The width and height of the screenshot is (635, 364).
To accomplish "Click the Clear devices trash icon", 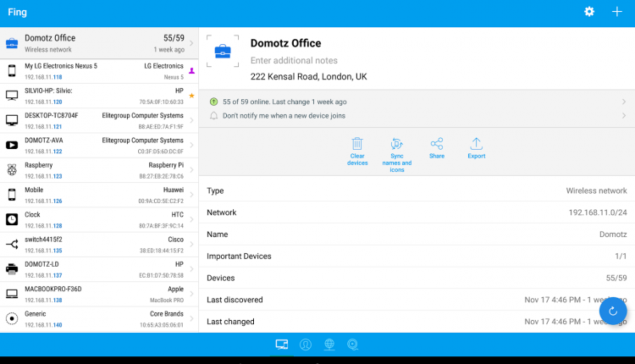I will pos(357,144).
